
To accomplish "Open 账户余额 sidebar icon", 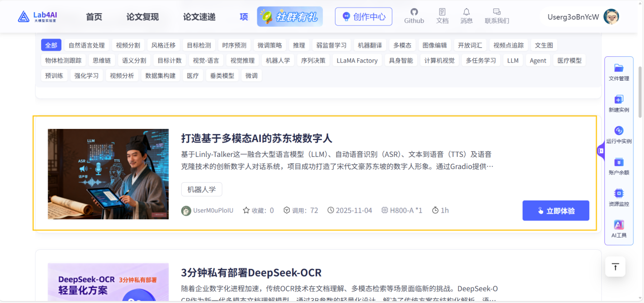I will tap(619, 166).
